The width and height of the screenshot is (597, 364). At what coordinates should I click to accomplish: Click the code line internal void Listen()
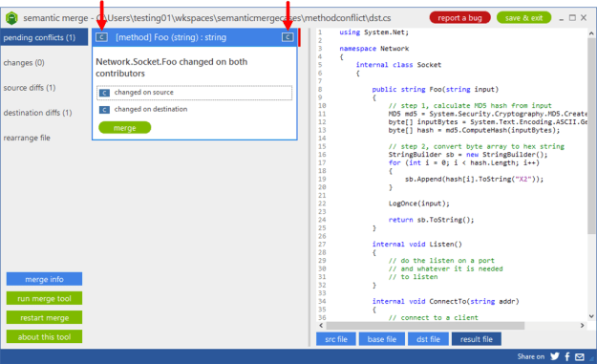(416, 244)
